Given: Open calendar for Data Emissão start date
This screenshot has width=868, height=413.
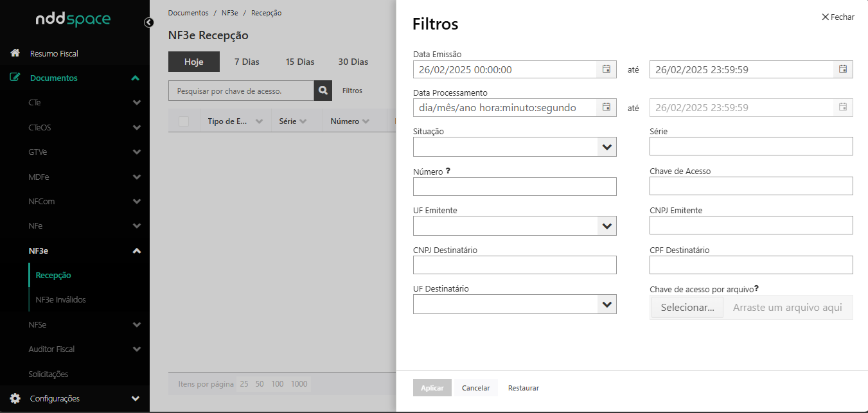Looking at the screenshot, I should (606, 69).
